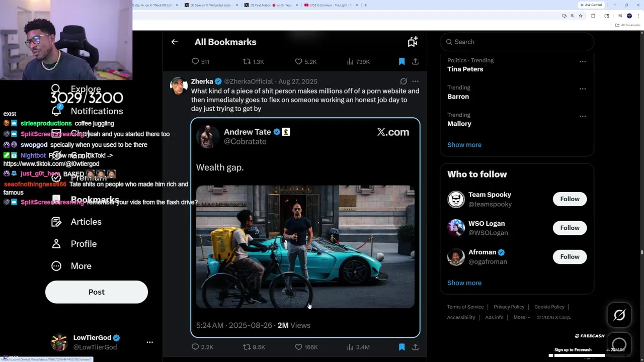Viewport: 644px width, 362px height.
Task: Switch to the Common - The Light tab
Action: pos(332,5)
